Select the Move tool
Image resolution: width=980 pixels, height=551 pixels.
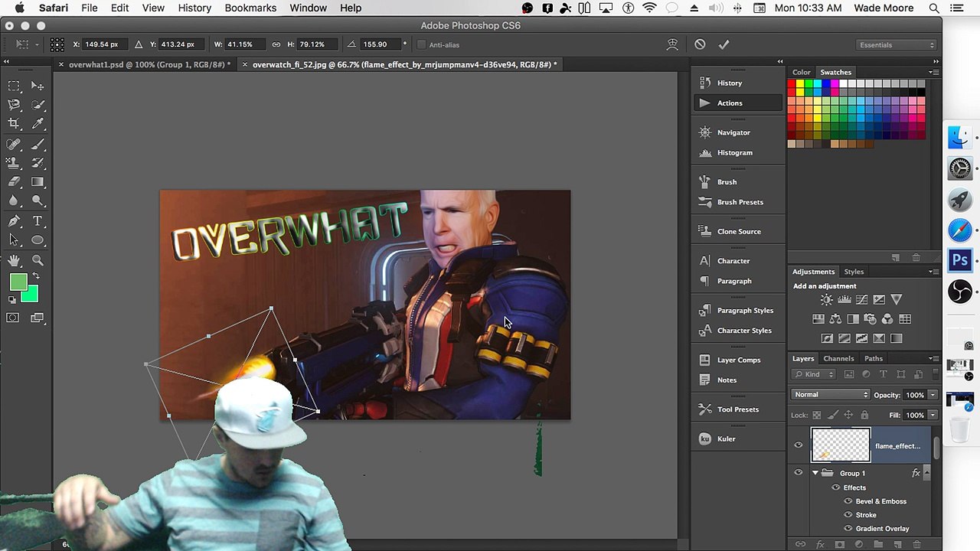[38, 86]
